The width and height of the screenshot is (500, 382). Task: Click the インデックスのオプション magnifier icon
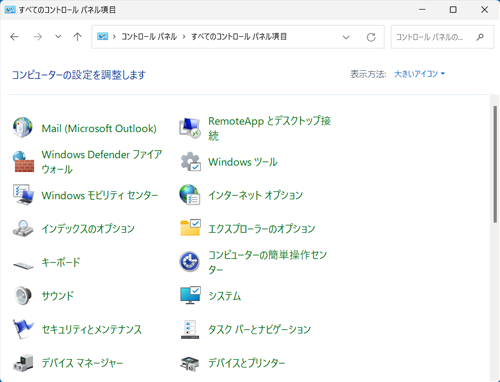click(23, 228)
